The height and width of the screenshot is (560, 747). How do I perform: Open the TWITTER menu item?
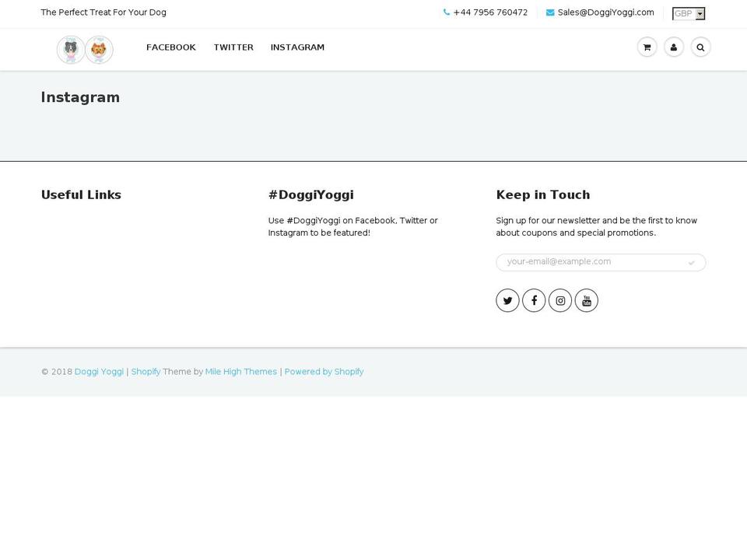click(233, 47)
